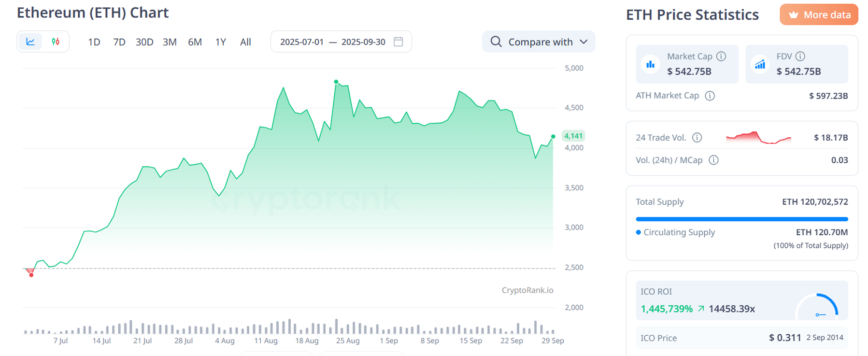Screen dimensions: 868x356
Task: Open the calendar date picker icon
Action: pos(398,42)
